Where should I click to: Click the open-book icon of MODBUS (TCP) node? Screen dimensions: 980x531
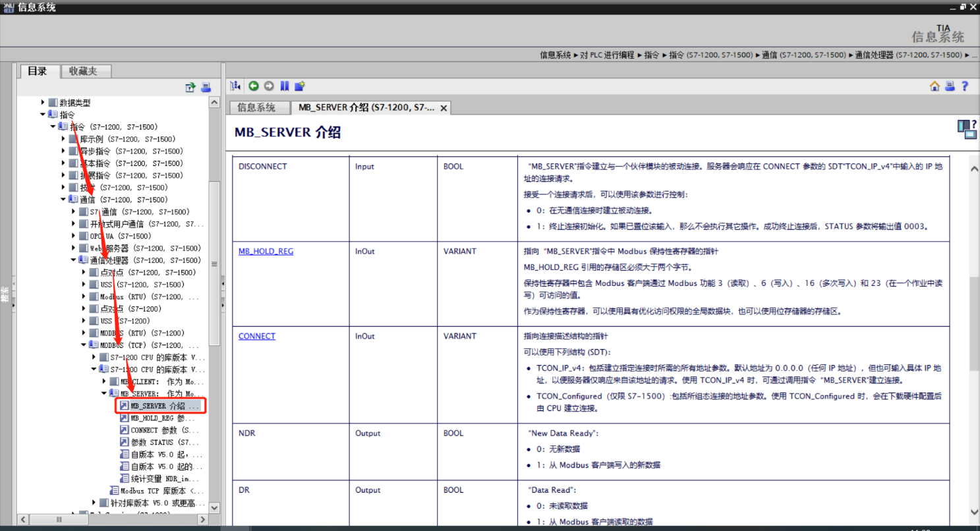coord(94,345)
